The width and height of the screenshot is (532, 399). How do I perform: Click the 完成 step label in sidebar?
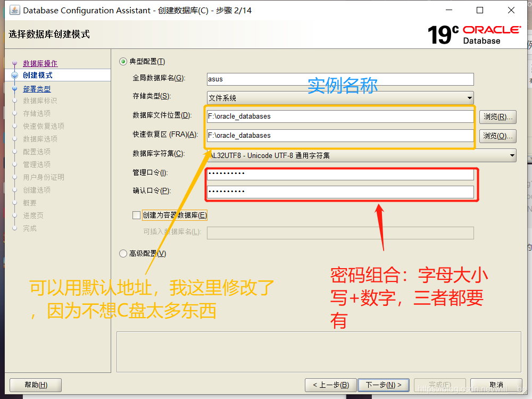(x=29, y=228)
